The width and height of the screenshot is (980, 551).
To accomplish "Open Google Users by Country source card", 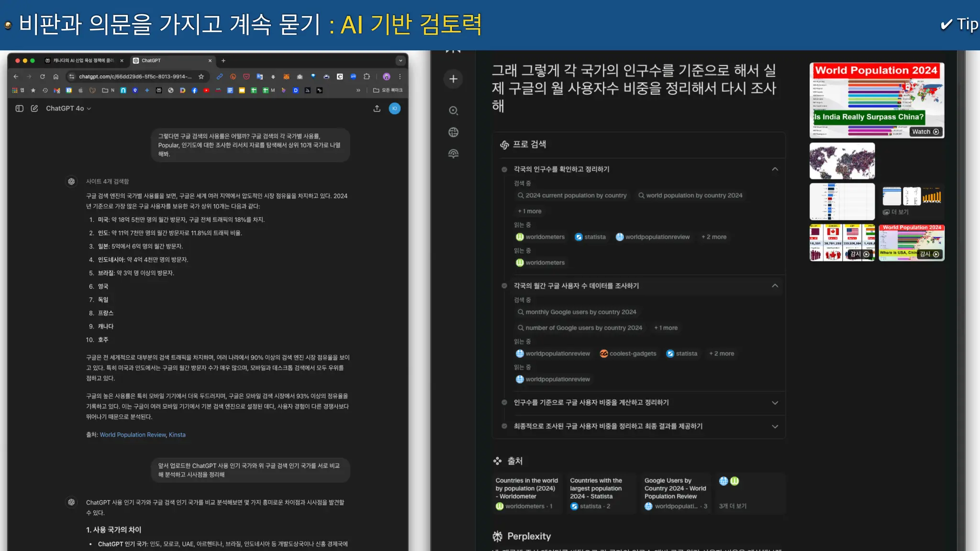I will pyautogui.click(x=677, y=494).
